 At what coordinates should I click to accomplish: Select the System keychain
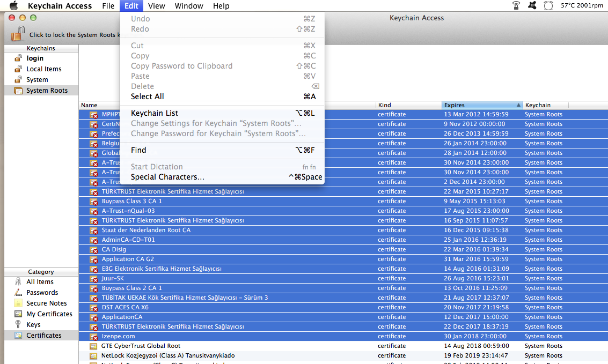coord(41,79)
